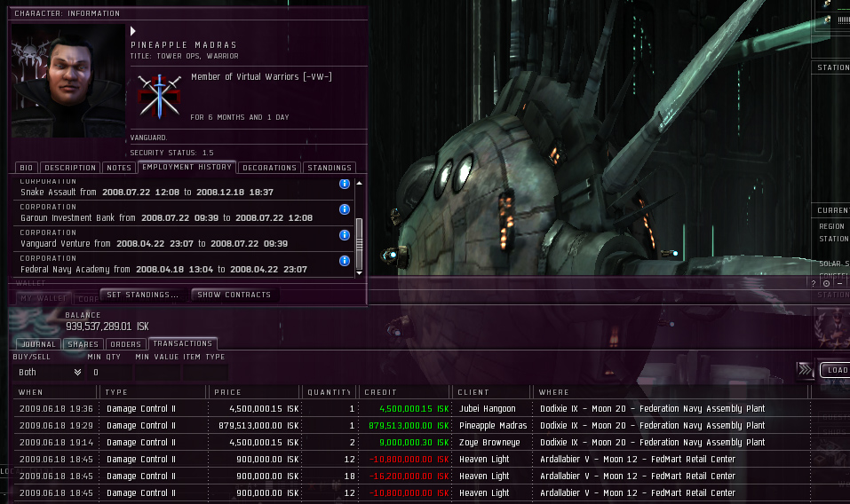
Task: Click the Min Qty input field
Action: (110, 372)
